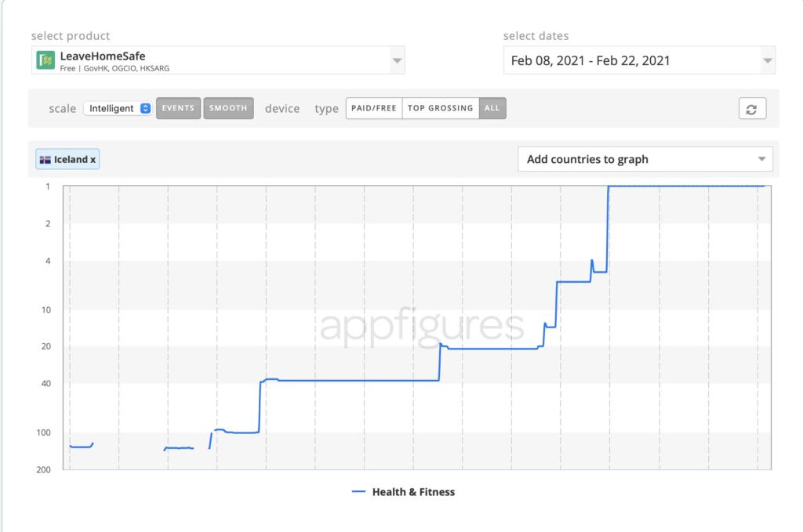Open the select dates dropdown arrow

767,60
